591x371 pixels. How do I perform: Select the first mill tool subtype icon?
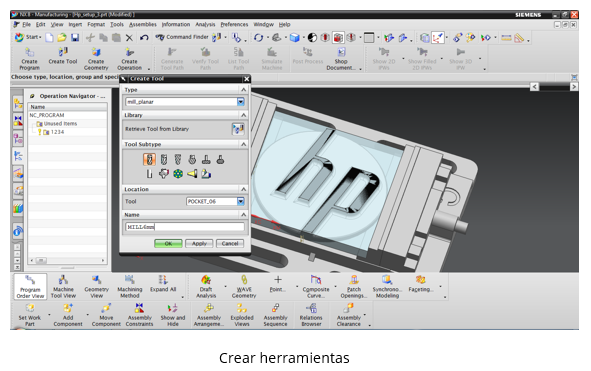149,159
